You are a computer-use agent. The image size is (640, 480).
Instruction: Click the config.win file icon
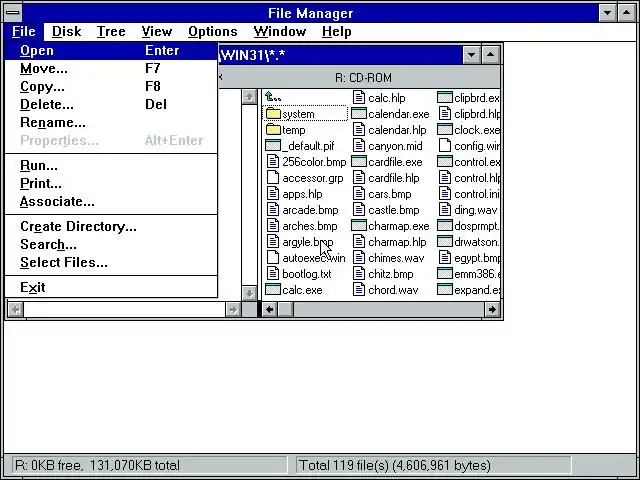point(445,146)
